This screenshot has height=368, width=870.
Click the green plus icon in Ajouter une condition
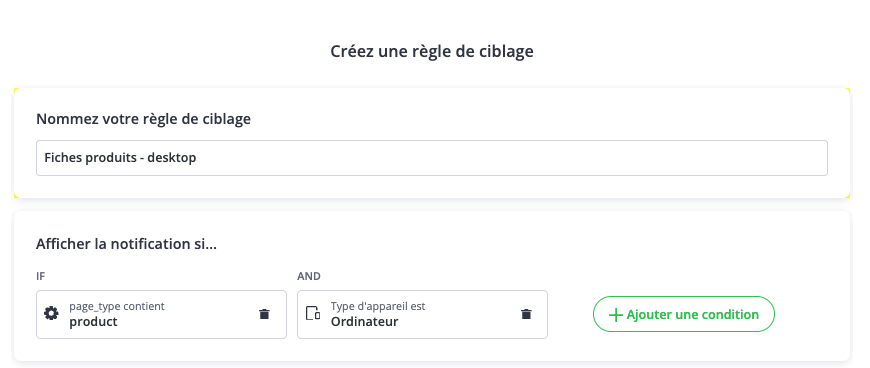pos(615,315)
